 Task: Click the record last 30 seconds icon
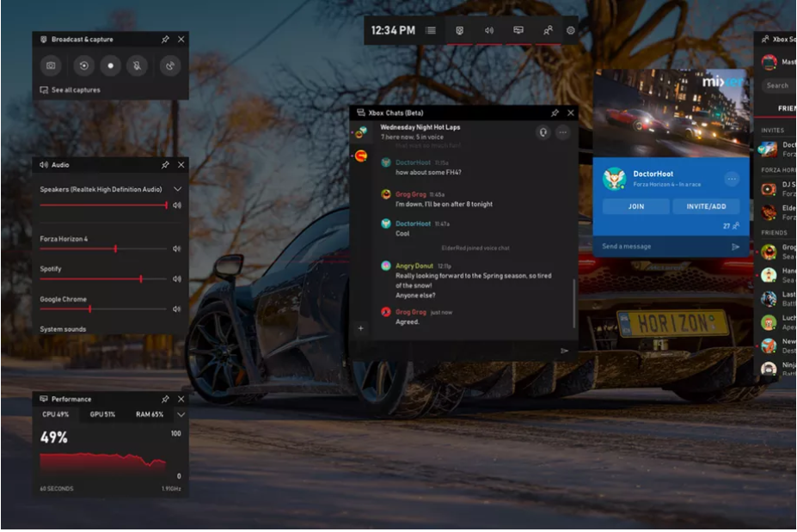tap(83, 65)
